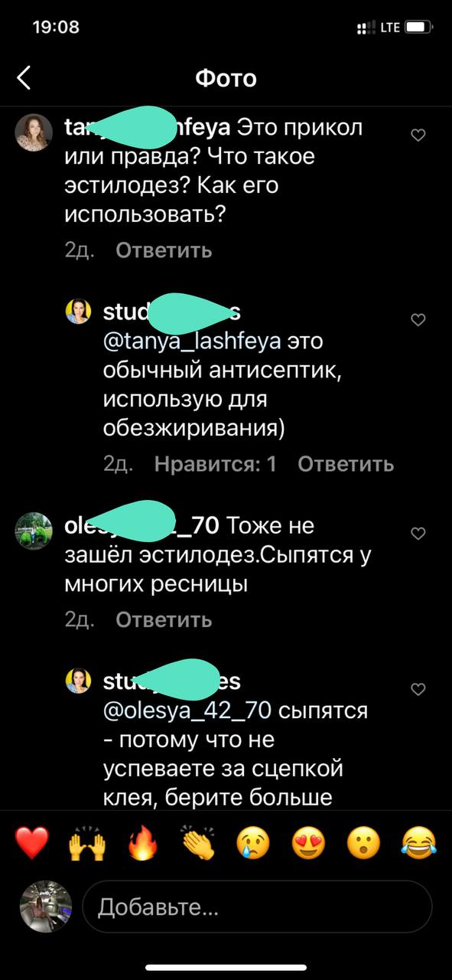Insert the clapping hands emoji

(198, 843)
